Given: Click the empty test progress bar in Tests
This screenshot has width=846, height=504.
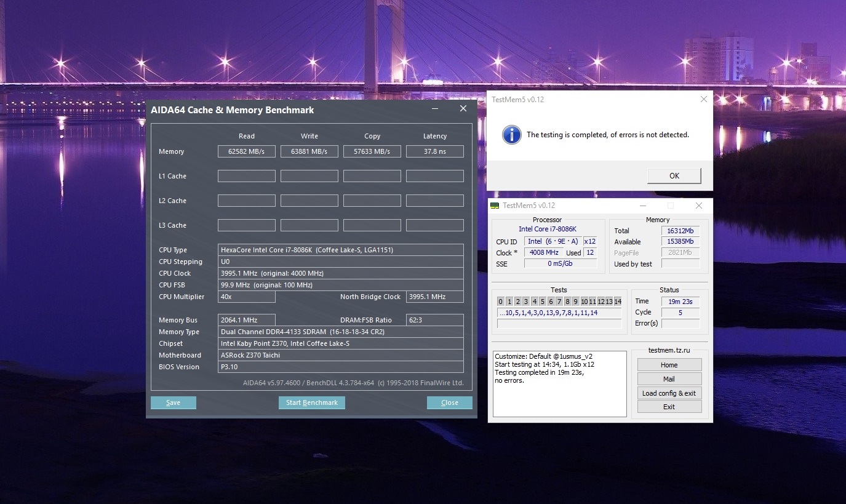Looking at the screenshot, I should pos(559,324).
